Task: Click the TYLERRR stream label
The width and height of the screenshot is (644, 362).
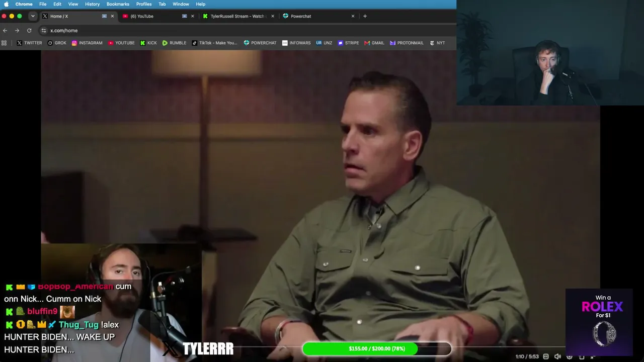Action: click(x=208, y=348)
